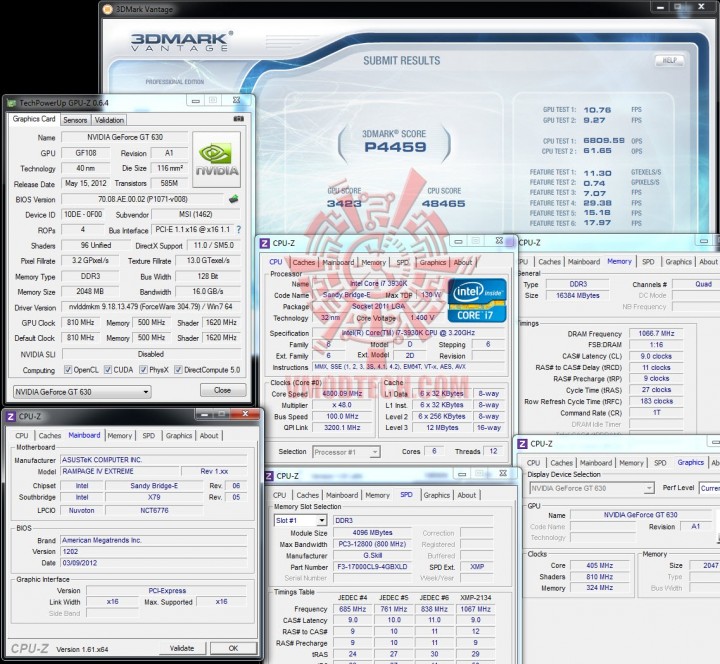720x664 pixels.
Task: Toggle the OpenCL checkbox in GPU-Z
Action: click(x=68, y=370)
